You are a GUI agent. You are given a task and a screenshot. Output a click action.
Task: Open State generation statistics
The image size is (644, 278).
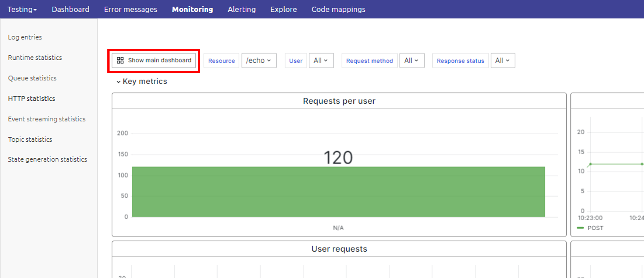coord(47,159)
